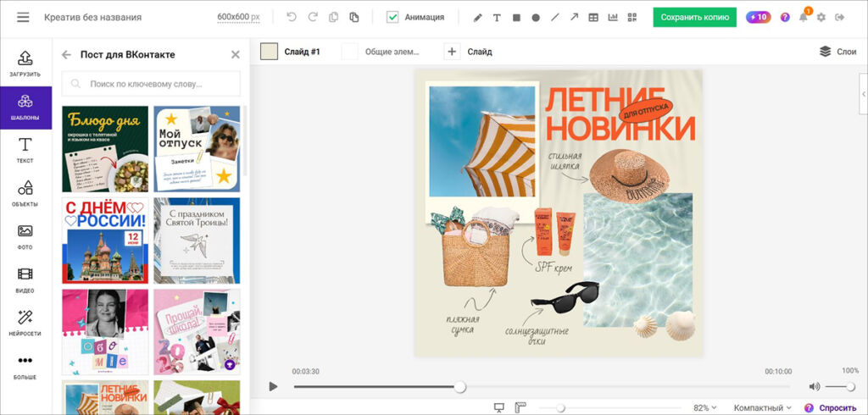
Task: Click the ЛЕТНИЕ НОВИНКИ heading on canvas
Action: [x=620, y=114]
